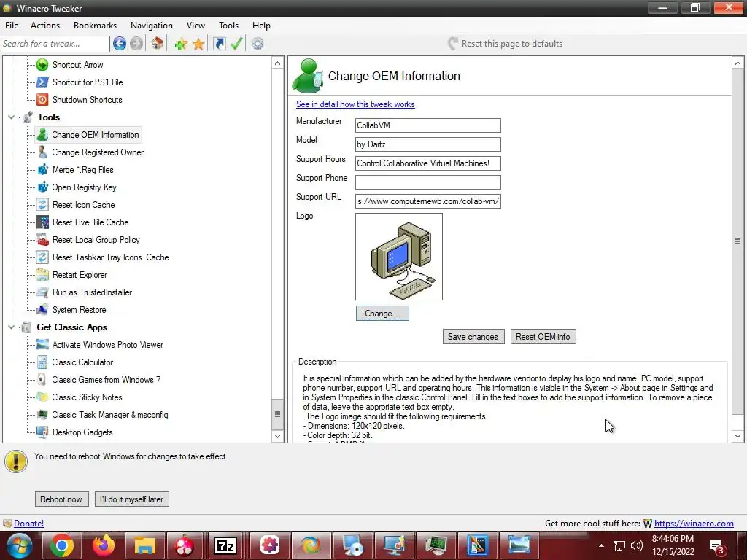Select Classic Task Manager & msconfig item
The width and height of the screenshot is (747, 560).
pyautogui.click(x=110, y=415)
